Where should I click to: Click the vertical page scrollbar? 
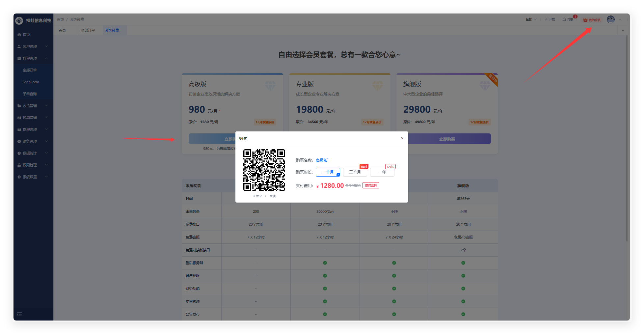pos(627,138)
